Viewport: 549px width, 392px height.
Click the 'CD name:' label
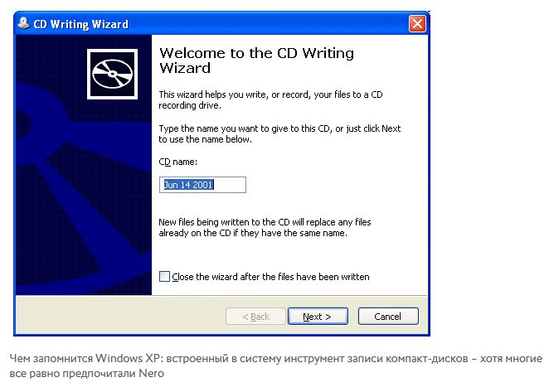tap(177, 162)
